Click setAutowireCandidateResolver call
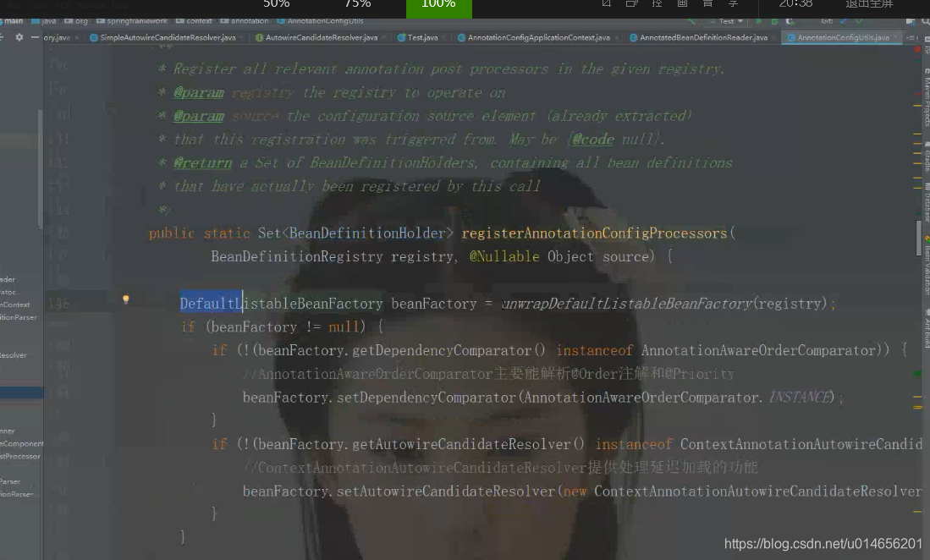This screenshot has height=560, width=930. [446, 491]
